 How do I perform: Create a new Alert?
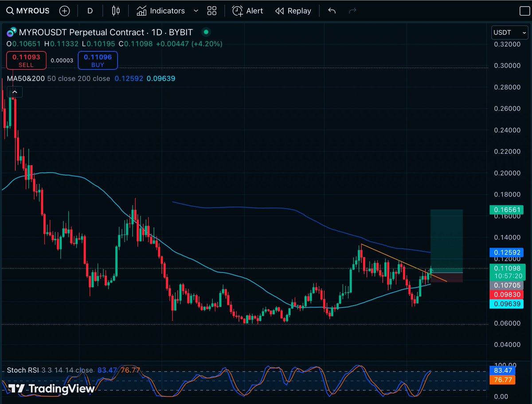(x=247, y=11)
